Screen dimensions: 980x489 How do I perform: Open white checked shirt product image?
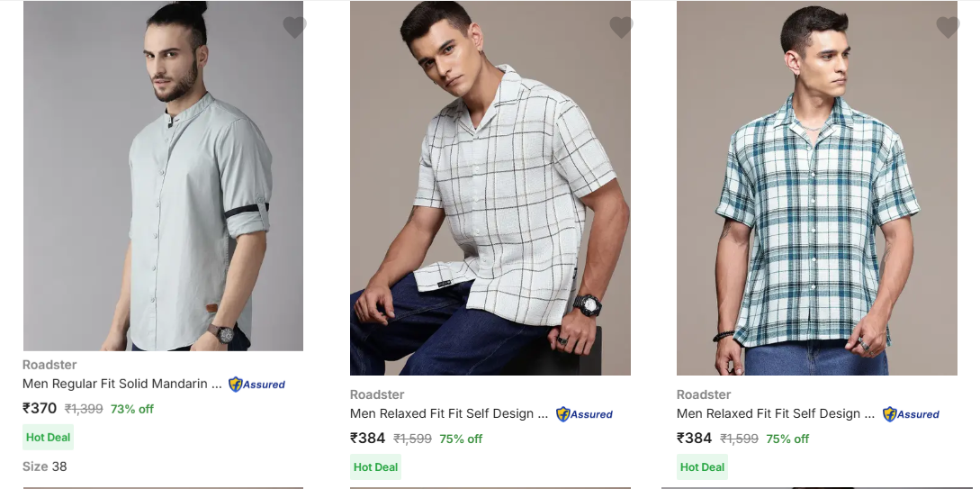[x=490, y=187]
